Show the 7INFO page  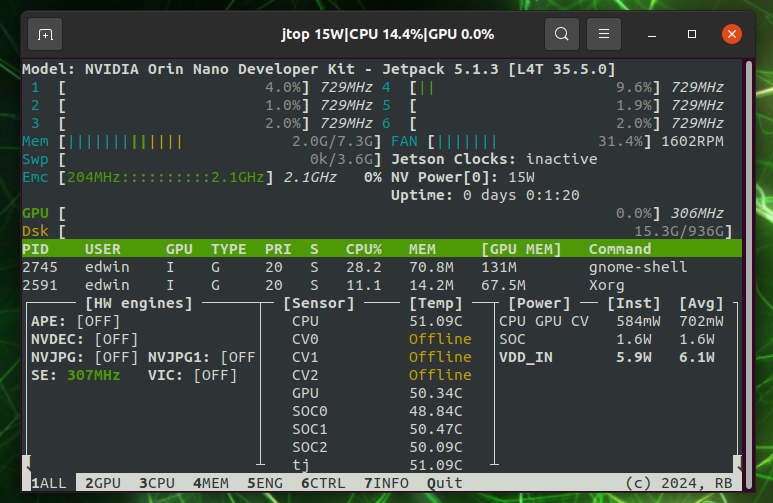(x=385, y=483)
